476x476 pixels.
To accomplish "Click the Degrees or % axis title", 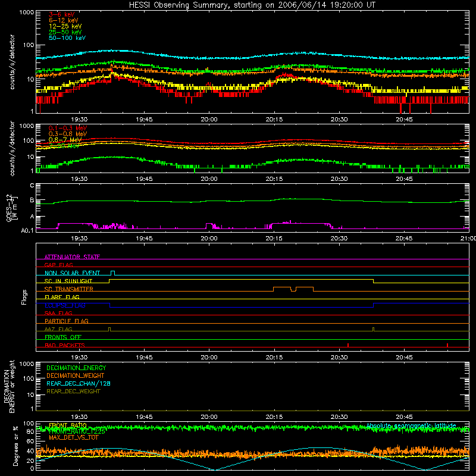I will click(15, 446).
